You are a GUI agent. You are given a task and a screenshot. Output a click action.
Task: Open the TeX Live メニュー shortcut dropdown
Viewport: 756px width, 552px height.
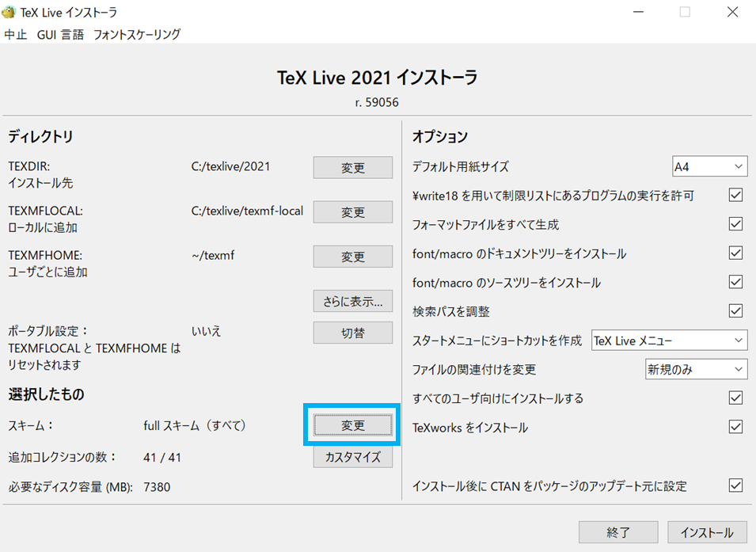669,339
